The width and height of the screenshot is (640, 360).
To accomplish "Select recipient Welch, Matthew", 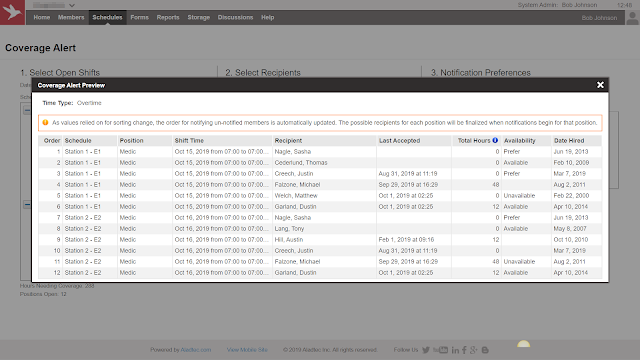I will coord(296,196).
